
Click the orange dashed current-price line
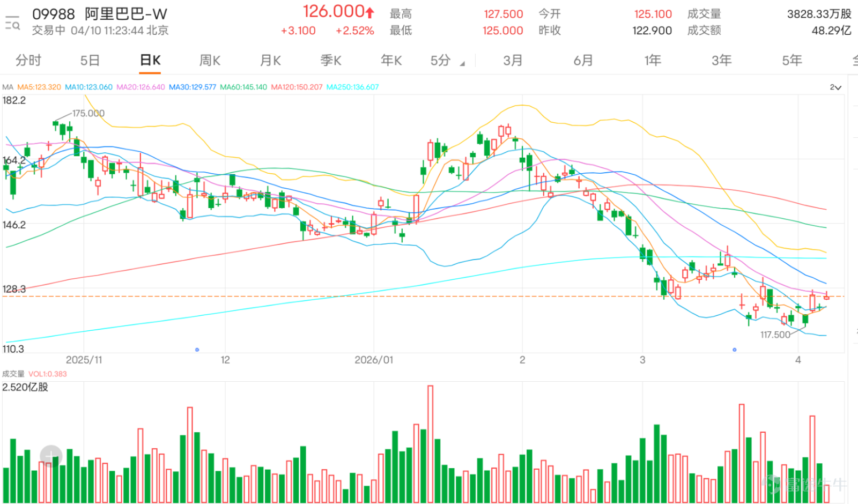coord(423,296)
